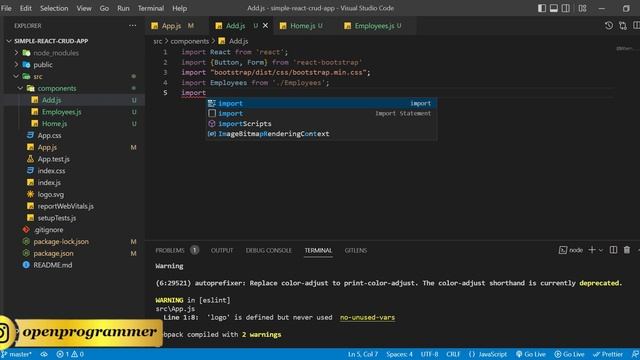The height and width of the screenshot is (360, 640).
Task: Switch to the DEBUG CONSOLE panel tab
Action: coord(269,250)
